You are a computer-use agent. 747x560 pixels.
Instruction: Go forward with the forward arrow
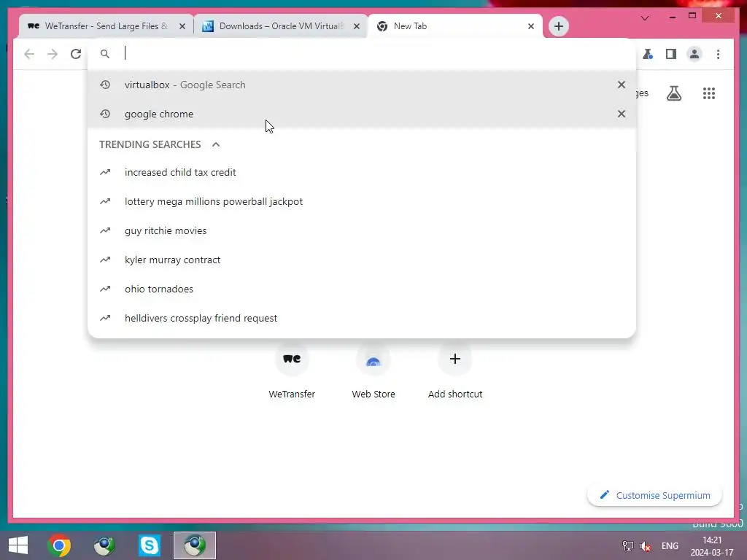tap(53, 54)
